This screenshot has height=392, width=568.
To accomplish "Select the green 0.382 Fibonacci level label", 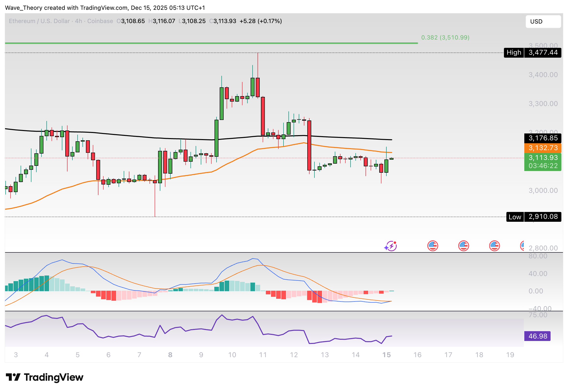I will [x=445, y=38].
